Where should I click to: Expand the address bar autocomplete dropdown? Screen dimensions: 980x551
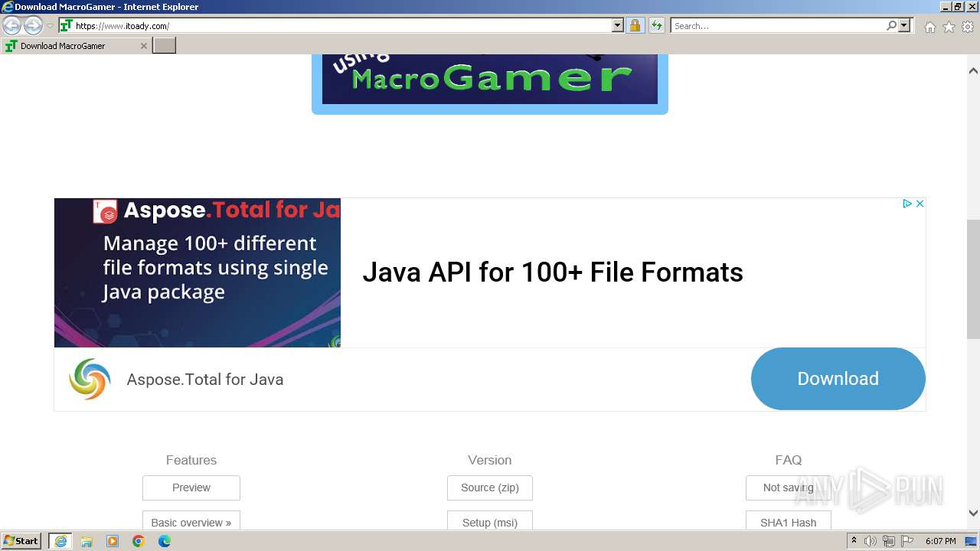[618, 26]
